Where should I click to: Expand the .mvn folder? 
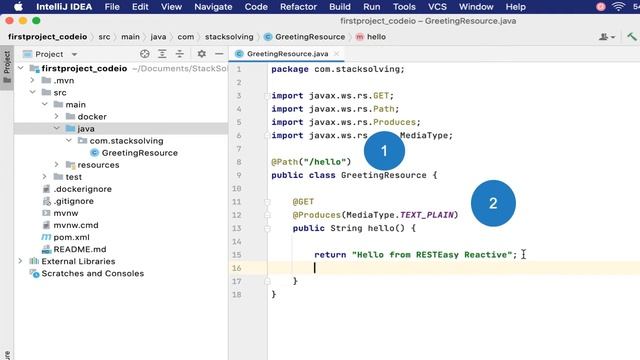pyautogui.click(x=33, y=80)
